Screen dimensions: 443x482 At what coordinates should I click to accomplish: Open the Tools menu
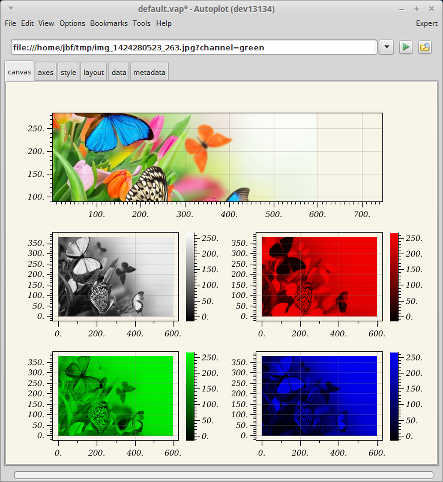click(x=142, y=23)
